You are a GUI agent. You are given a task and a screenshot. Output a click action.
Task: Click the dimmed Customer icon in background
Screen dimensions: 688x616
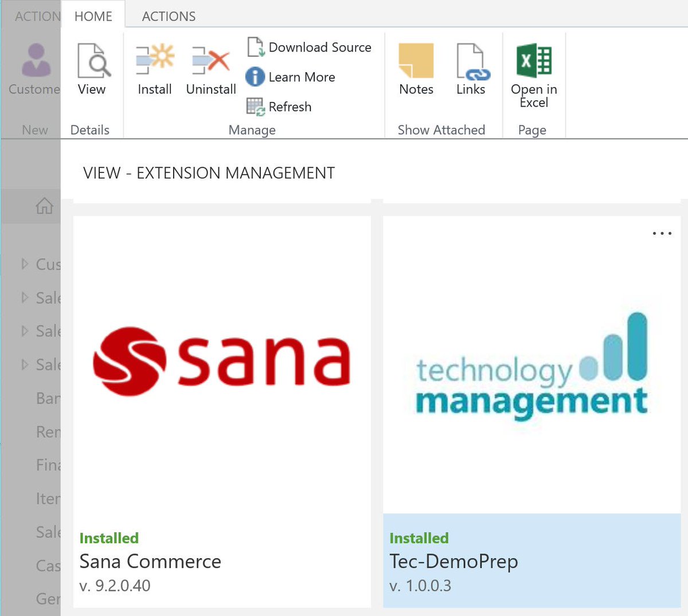(36, 60)
